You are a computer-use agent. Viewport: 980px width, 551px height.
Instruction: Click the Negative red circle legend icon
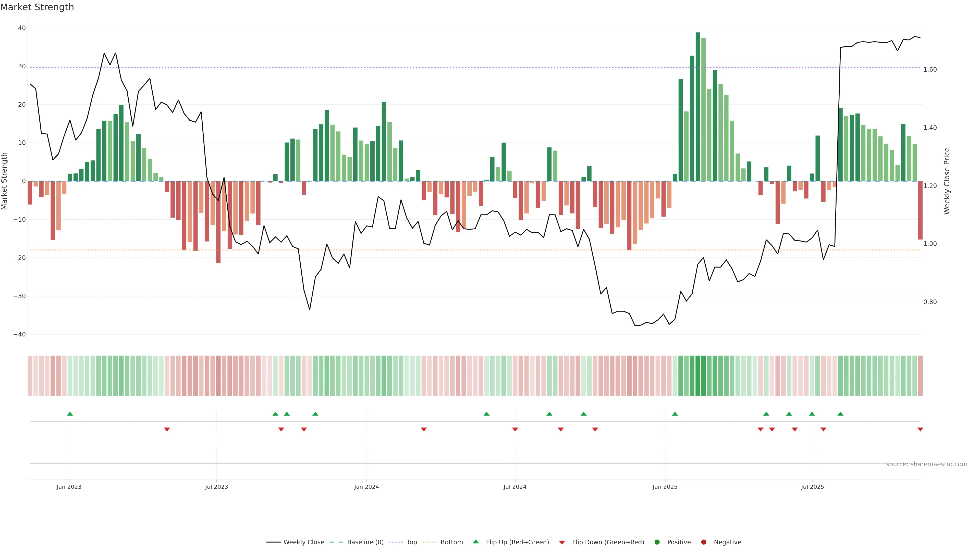[x=703, y=542]
